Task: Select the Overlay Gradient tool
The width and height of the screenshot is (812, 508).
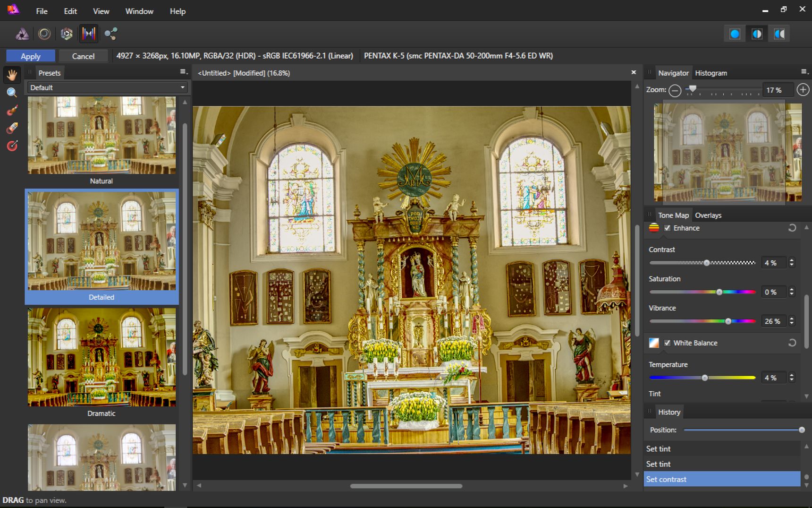Action: (x=12, y=146)
